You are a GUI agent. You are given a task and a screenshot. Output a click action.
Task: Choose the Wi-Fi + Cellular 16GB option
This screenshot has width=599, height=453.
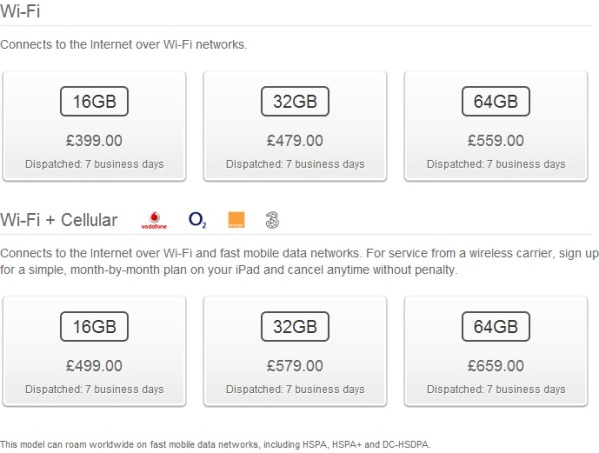[x=94, y=351]
